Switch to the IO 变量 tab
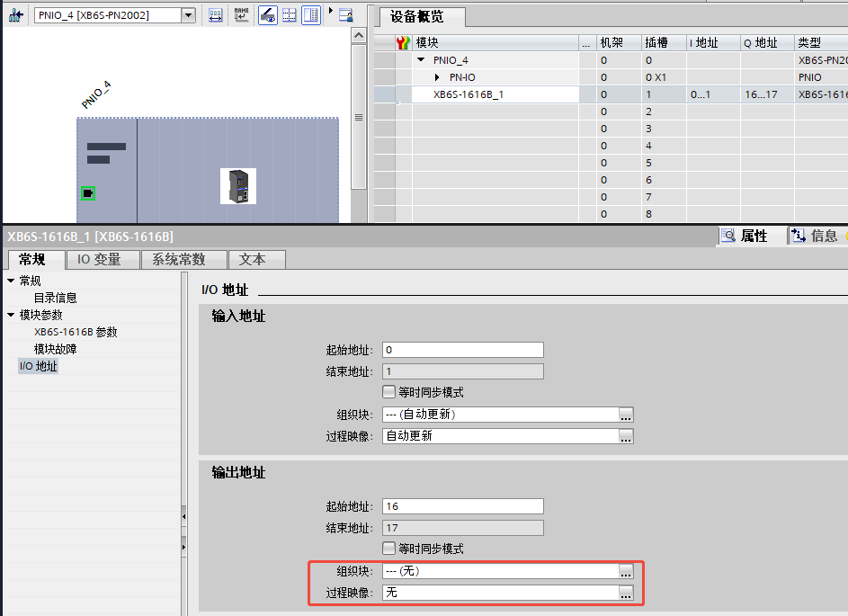This screenshot has width=848, height=616. (103, 259)
